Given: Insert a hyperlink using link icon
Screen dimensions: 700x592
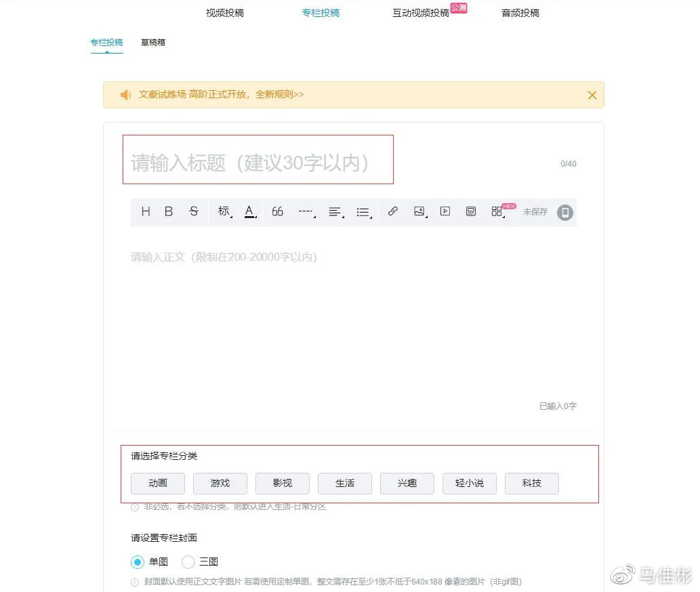Looking at the screenshot, I should tap(392, 211).
